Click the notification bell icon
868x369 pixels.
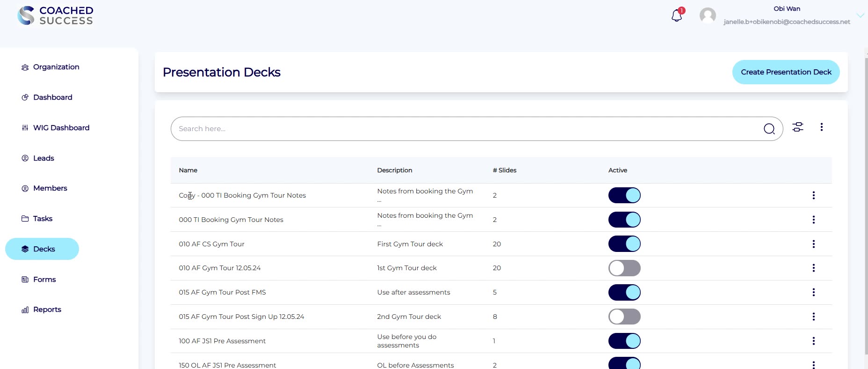point(677,16)
